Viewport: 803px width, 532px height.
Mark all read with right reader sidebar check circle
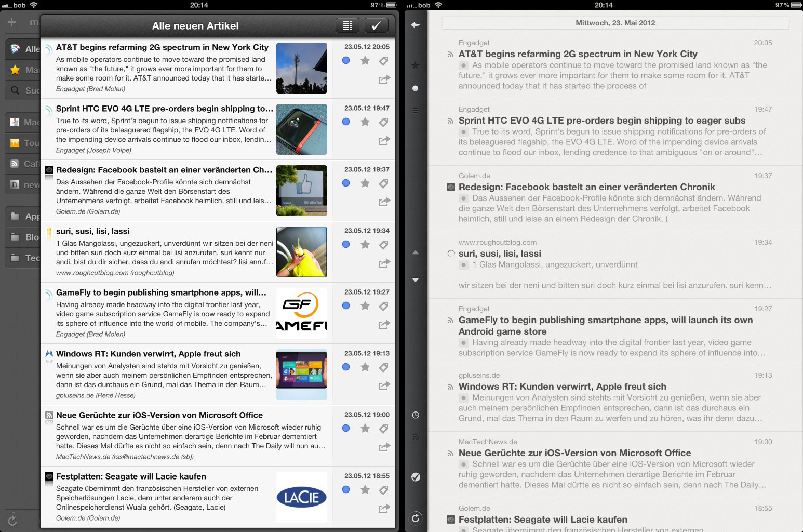point(416,477)
